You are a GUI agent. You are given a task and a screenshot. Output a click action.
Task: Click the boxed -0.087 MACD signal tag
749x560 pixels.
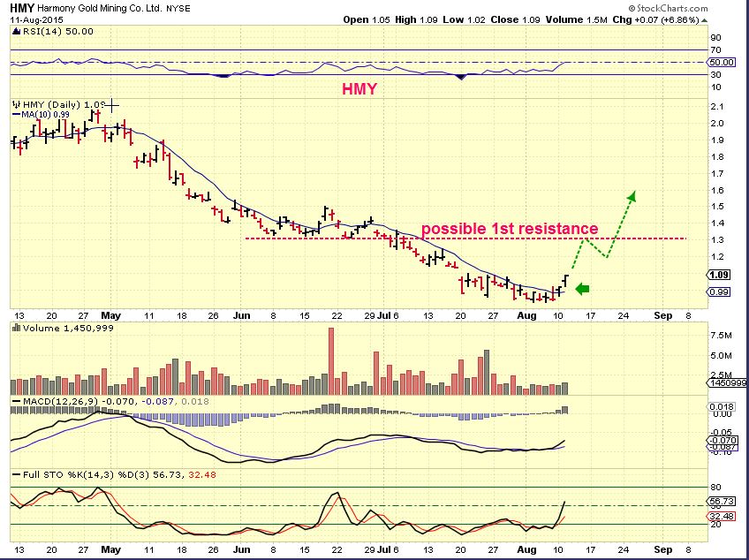click(721, 447)
